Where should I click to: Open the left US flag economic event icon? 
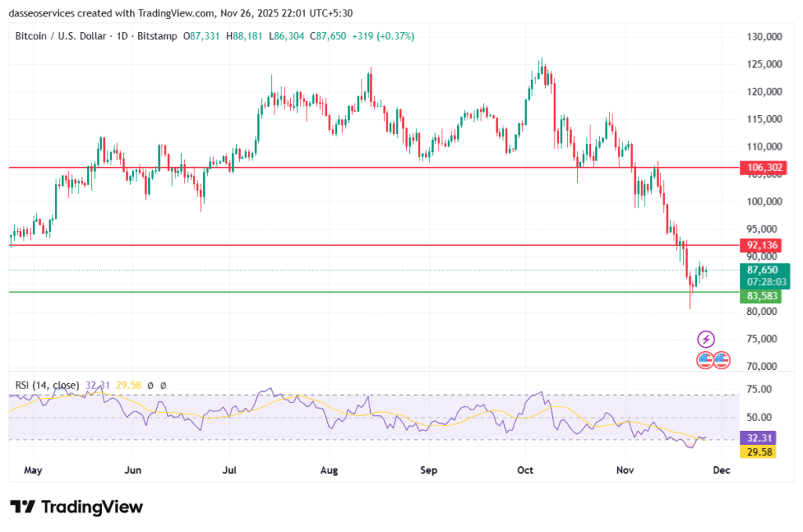pos(703,360)
